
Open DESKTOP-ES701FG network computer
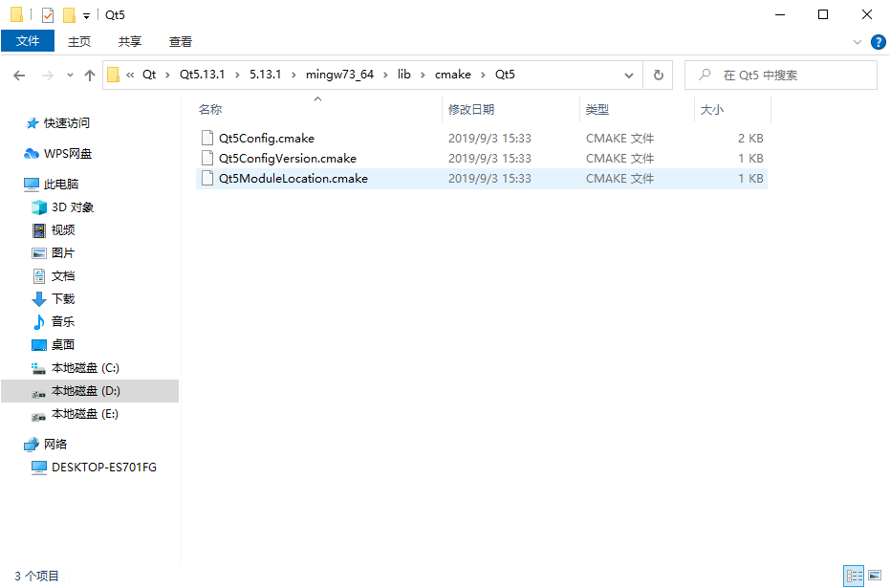coord(94,468)
